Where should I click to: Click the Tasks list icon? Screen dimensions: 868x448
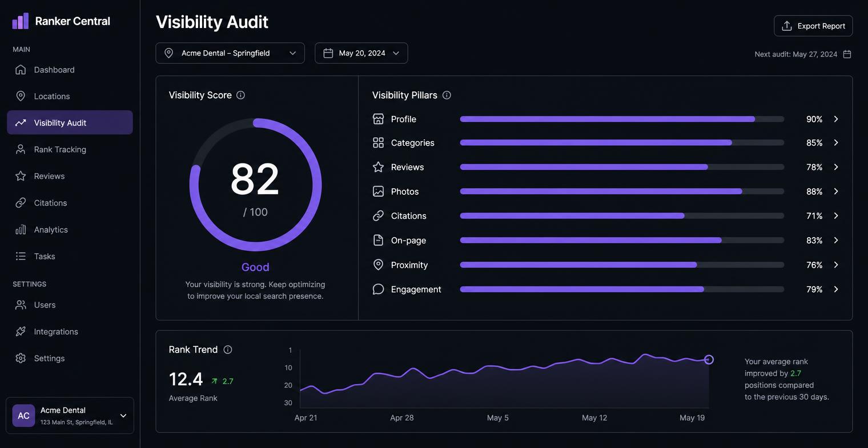click(21, 256)
